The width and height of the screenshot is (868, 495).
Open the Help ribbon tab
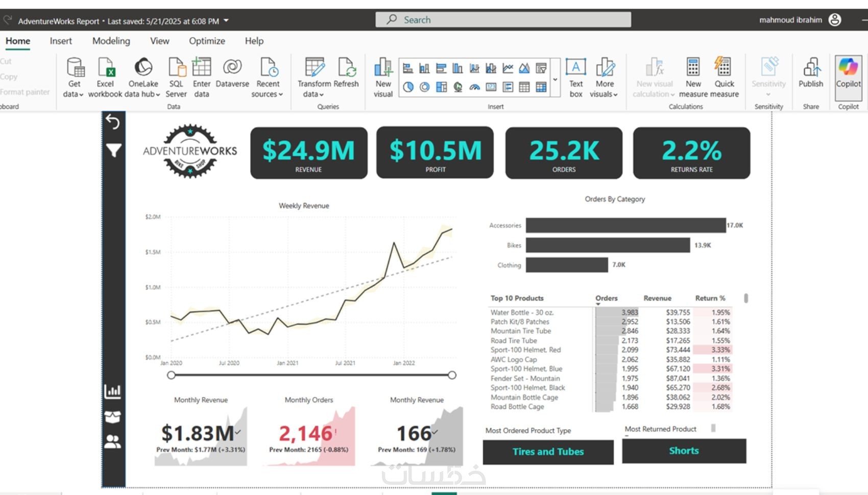(254, 41)
